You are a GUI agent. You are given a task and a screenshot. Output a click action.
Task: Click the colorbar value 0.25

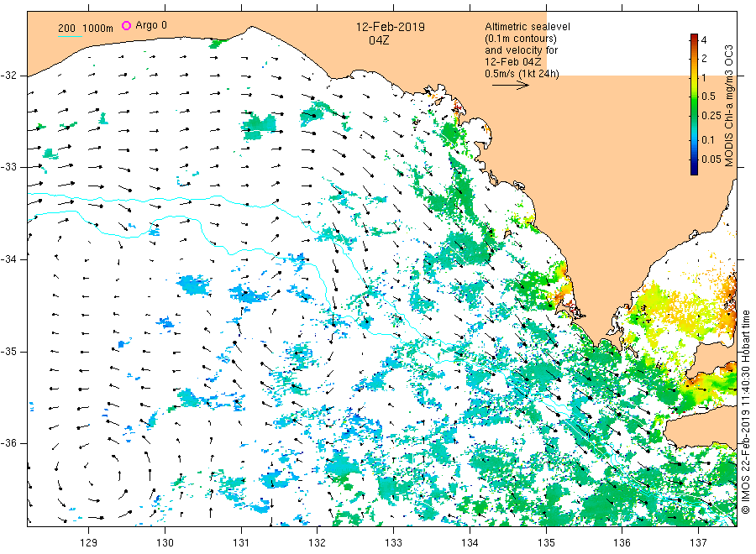tap(711, 116)
